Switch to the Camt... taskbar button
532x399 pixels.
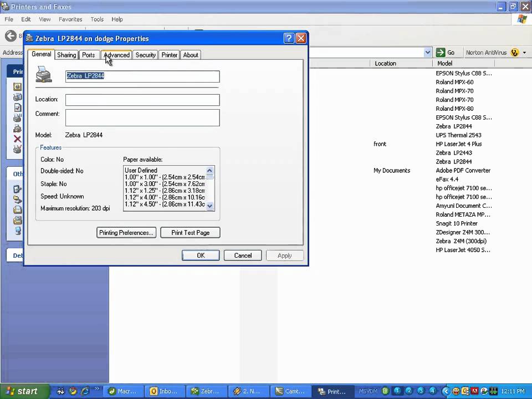point(290,391)
